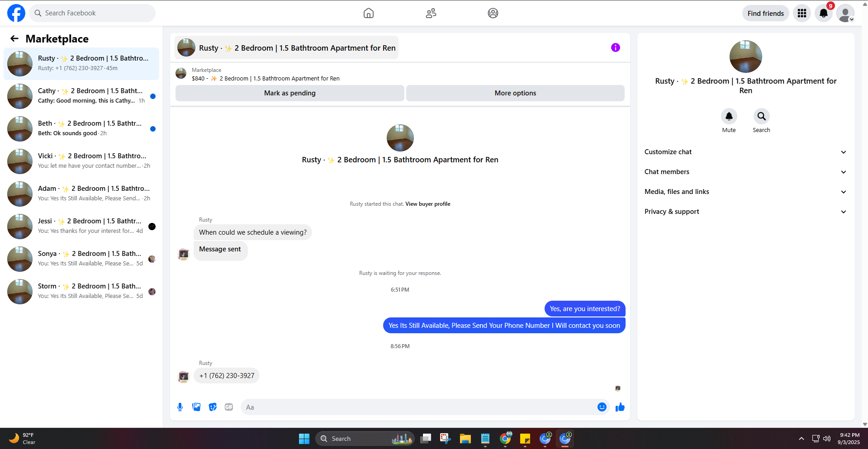The image size is (868, 449).
Task: Open the network icon in system tray
Action: pos(816,439)
